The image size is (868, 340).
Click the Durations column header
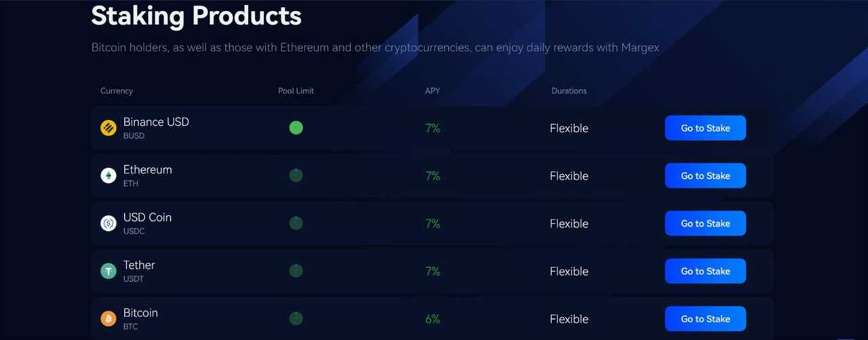pyautogui.click(x=569, y=91)
